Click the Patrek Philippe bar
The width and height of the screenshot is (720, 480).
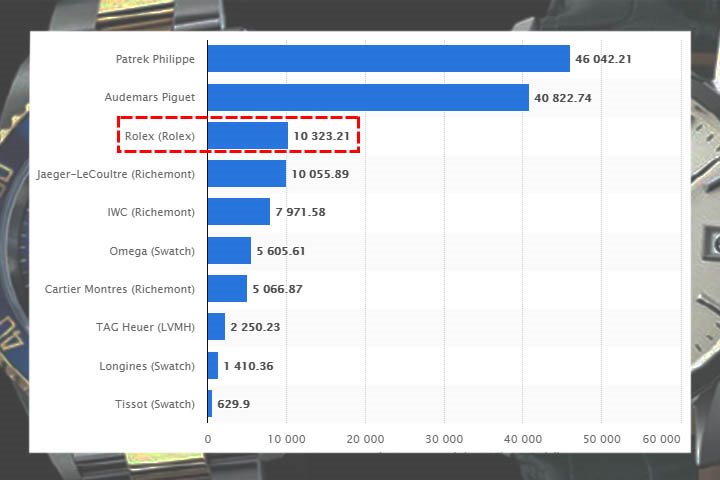(388, 58)
